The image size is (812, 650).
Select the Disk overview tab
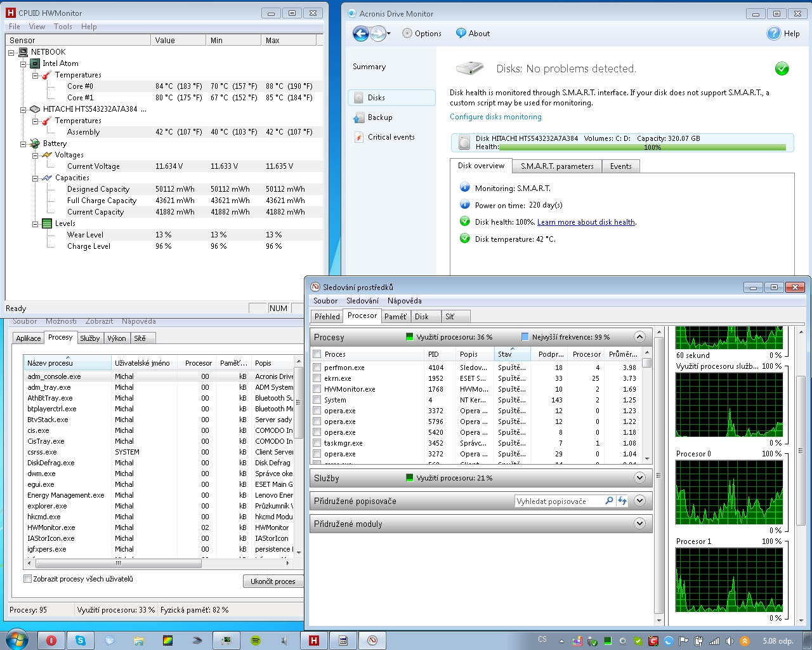pyautogui.click(x=481, y=166)
